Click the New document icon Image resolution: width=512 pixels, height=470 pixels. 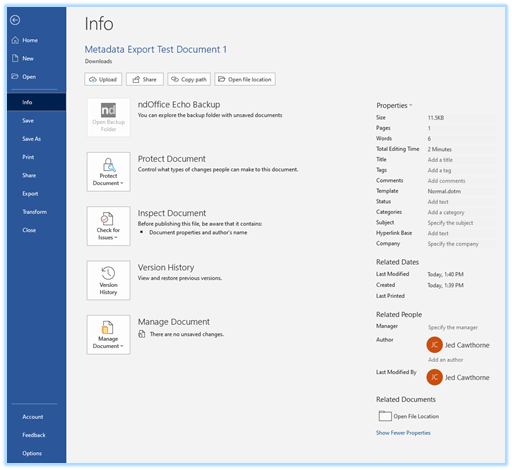tap(15, 58)
